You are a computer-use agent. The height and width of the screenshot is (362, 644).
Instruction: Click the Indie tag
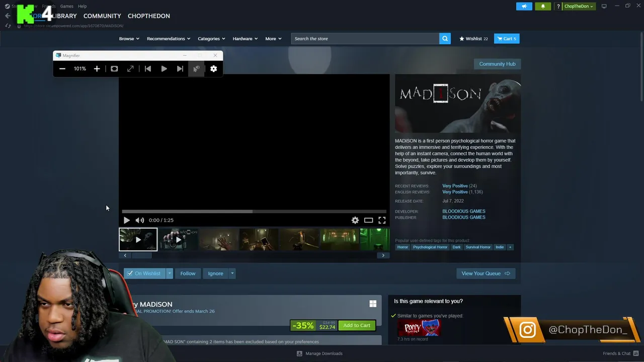pos(500,247)
